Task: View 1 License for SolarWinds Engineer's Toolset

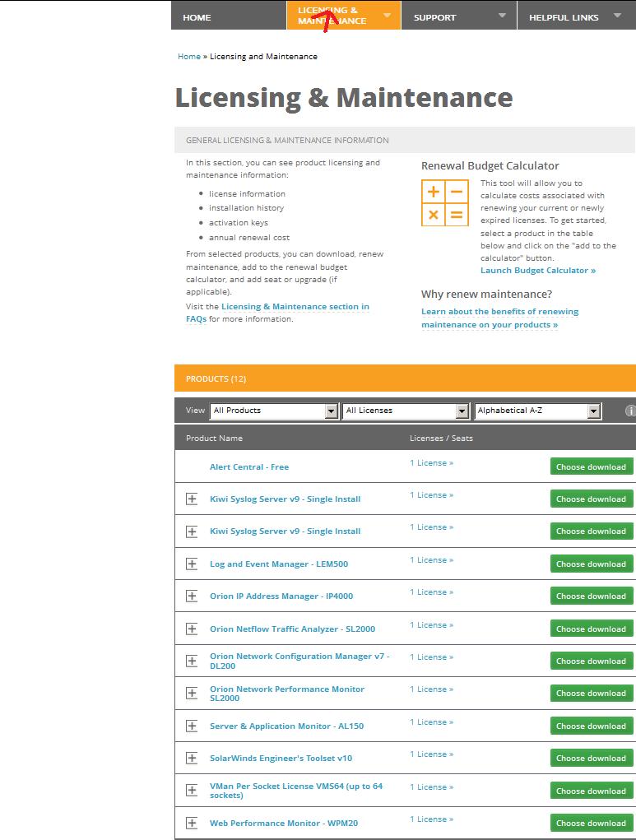Action: pos(431,754)
